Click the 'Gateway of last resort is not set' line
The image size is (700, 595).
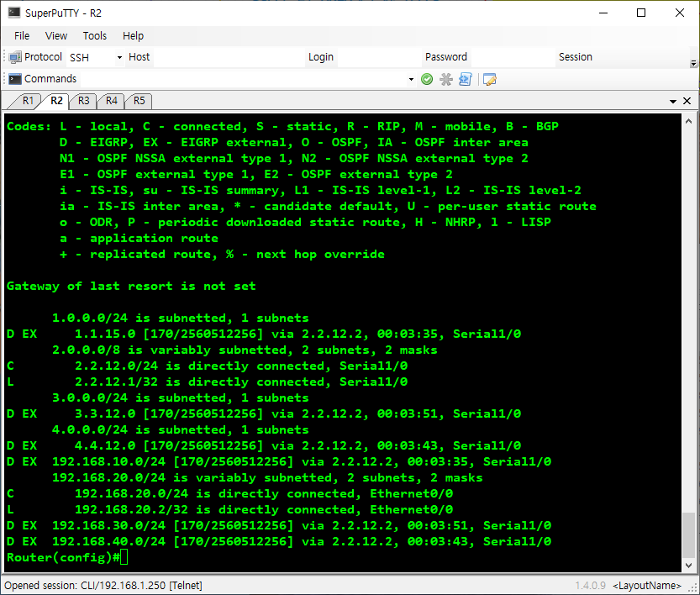point(131,286)
